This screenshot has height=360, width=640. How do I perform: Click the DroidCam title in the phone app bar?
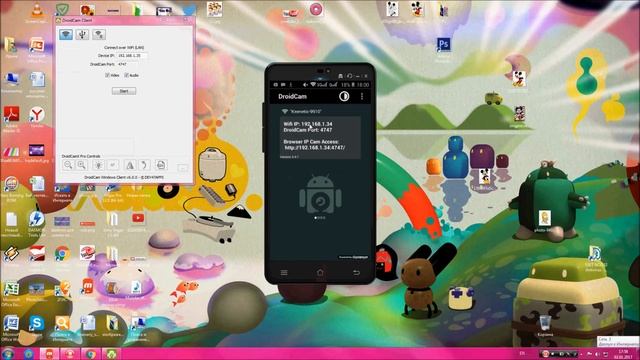[x=292, y=97]
